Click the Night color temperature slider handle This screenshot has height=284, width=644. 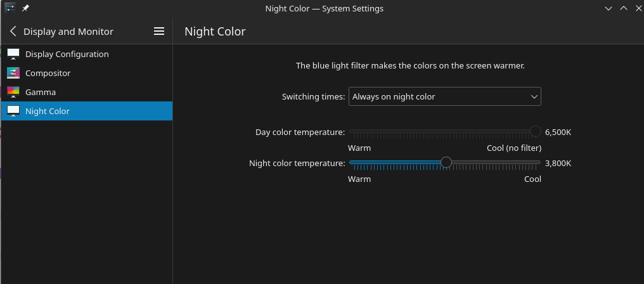pos(446,163)
